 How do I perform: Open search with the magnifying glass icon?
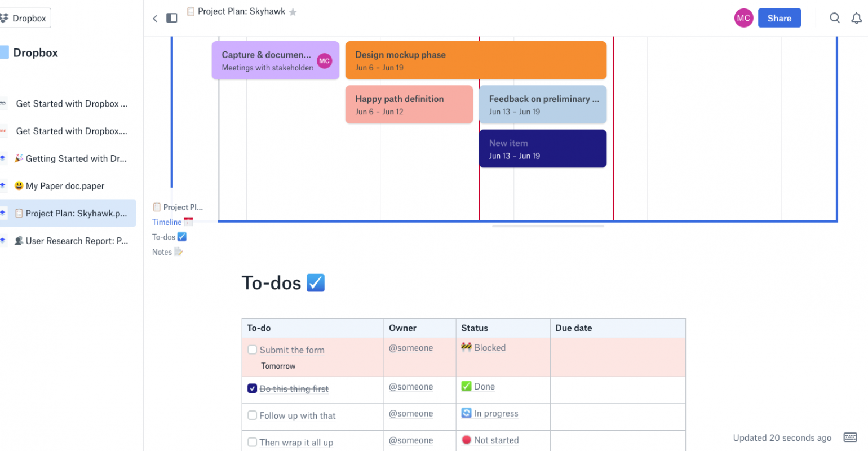[835, 17]
